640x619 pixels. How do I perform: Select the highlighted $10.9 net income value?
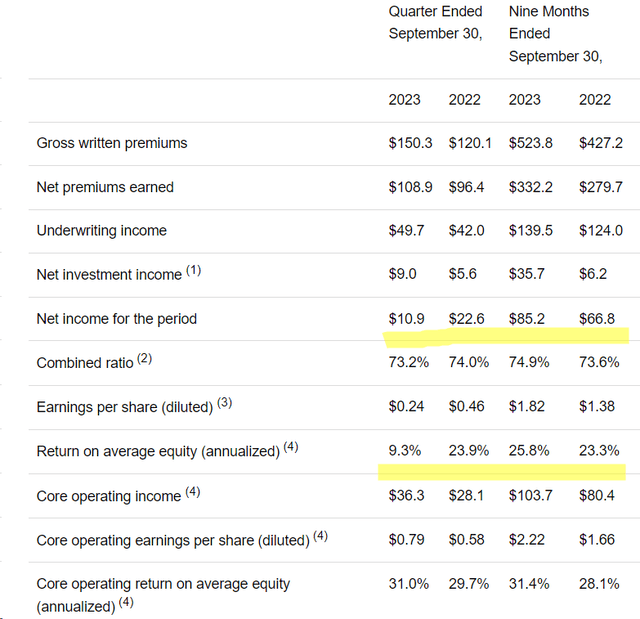click(407, 319)
